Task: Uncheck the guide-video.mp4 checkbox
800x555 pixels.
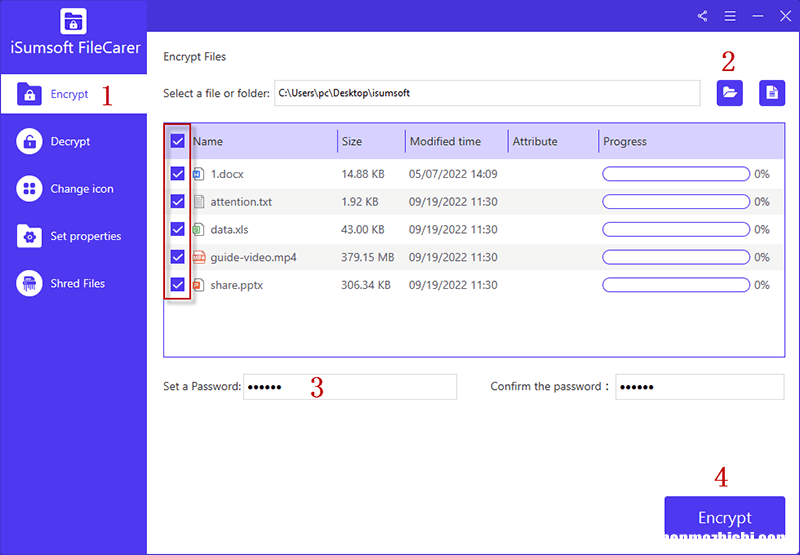Action: (x=178, y=257)
